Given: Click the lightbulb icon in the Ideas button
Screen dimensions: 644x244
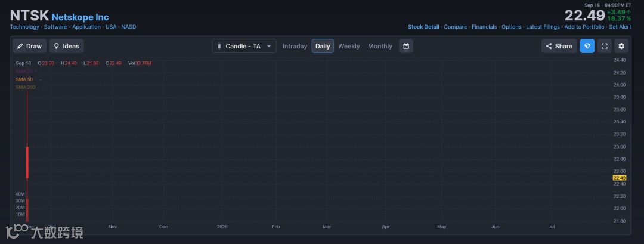Looking at the screenshot, I should pyautogui.click(x=57, y=46).
